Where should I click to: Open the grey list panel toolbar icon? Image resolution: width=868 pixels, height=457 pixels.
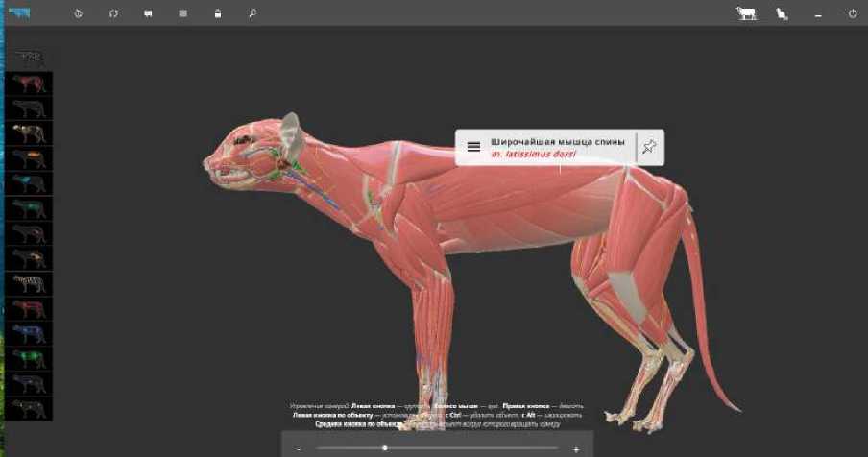(182, 13)
